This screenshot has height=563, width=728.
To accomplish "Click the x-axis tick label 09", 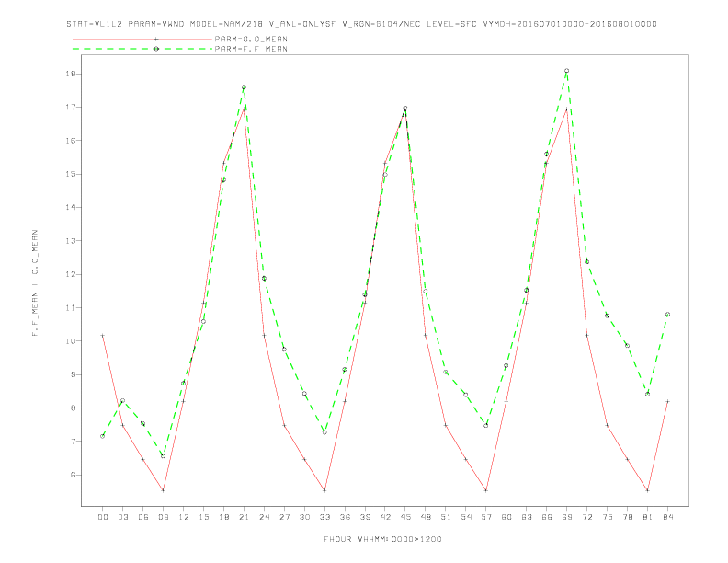I will [163, 517].
